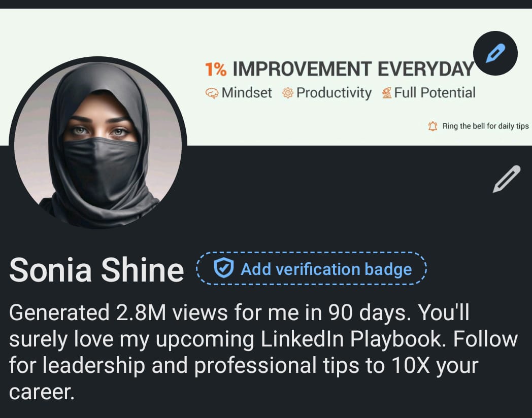
Task: Click the 1% IMPROVEMENT EVERYDAY banner title
Action: coord(340,69)
